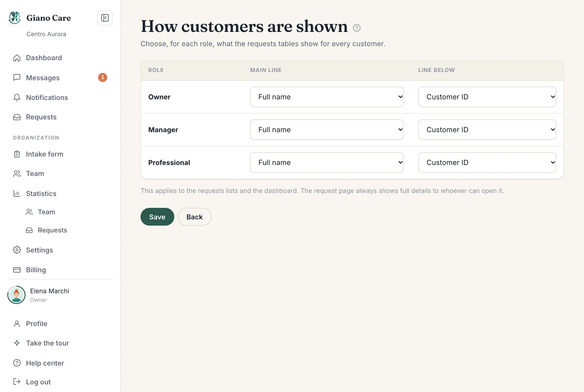Image resolution: width=584 pixels, height=392 pixels.
Task: Open Owner line below dropdown
Action: [x=487, y=97]
